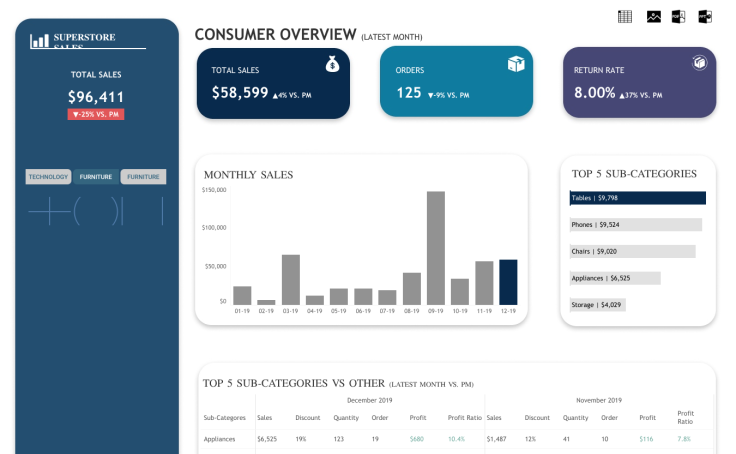Click the 09-19 peak monthly sales bar
This screenshot has width=736, height=454.
[x=436, y=248]
